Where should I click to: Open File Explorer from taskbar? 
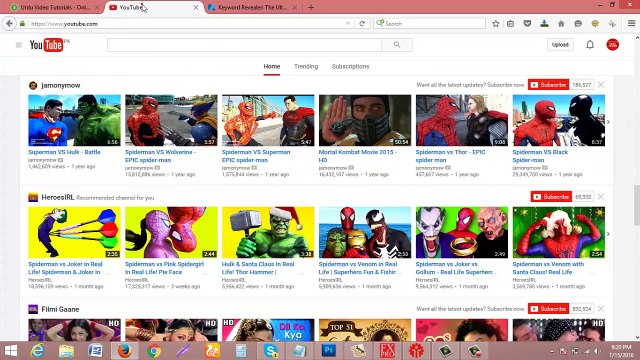click(x=66, y=351)
